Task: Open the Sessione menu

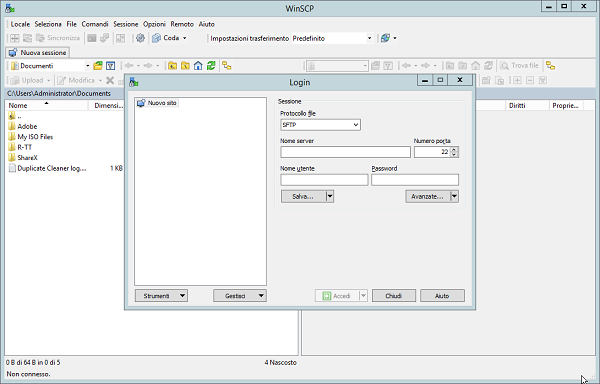Action: (x=126, y=24)
